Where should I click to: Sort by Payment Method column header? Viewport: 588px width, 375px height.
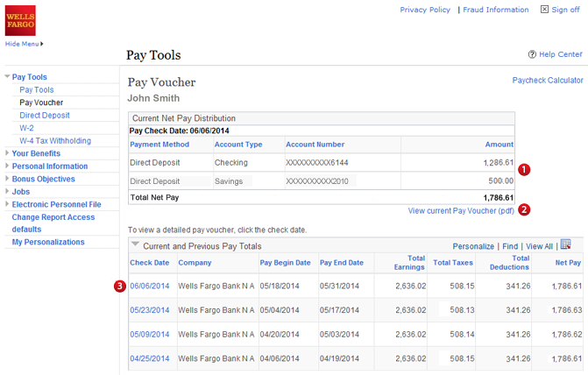pyautogui.click(x=159, y=145)
